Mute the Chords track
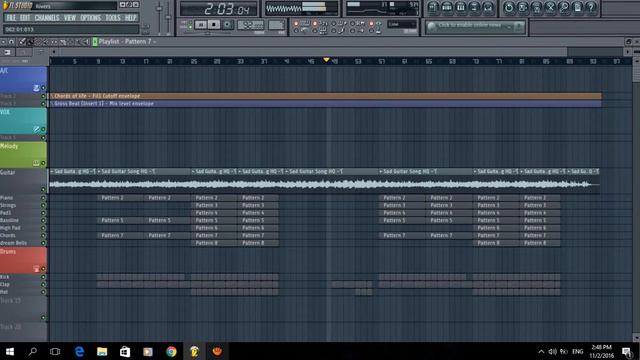The height and width of the screenshot is (360, 640). 43,236
